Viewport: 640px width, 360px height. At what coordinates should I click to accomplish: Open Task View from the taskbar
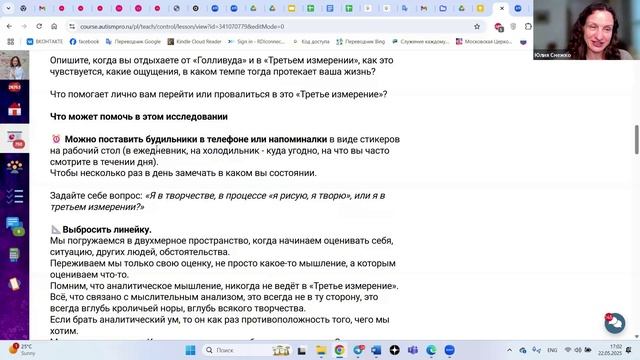[302, 350]
